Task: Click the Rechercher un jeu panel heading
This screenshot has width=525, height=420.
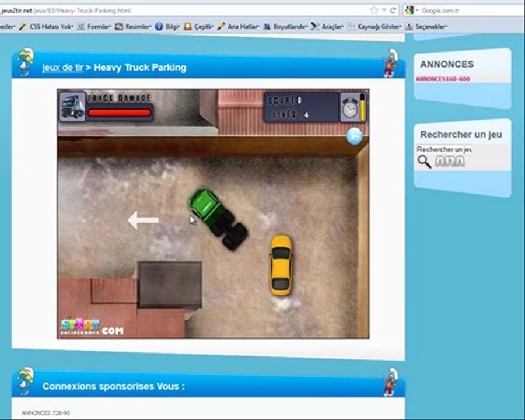Action: pos(461,135)
